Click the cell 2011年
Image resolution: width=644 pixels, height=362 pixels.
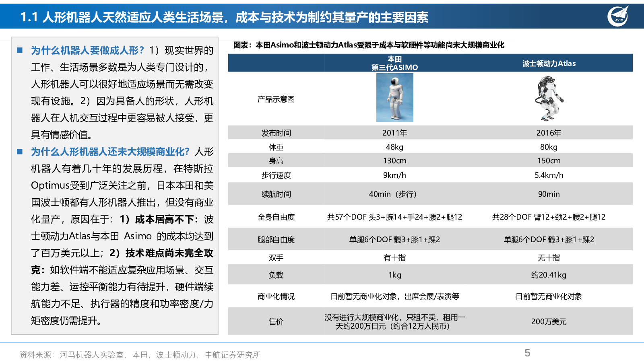point(394,133)
